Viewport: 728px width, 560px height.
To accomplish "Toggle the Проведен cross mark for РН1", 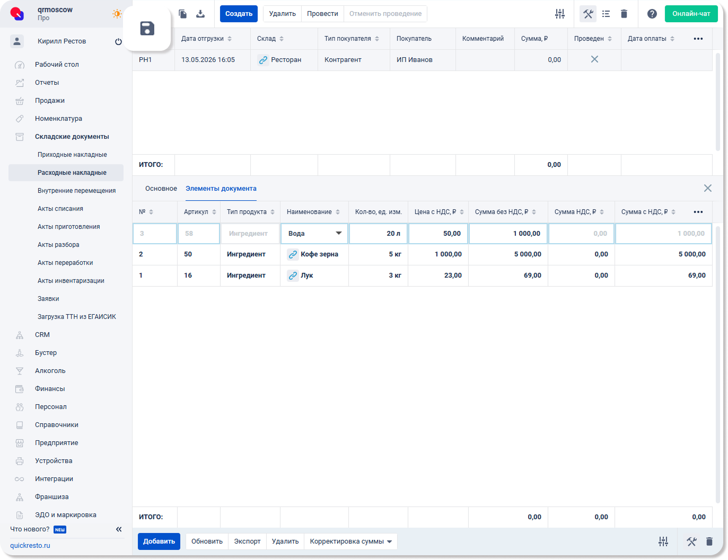I will pyautogui.click(x=594, y=59).
